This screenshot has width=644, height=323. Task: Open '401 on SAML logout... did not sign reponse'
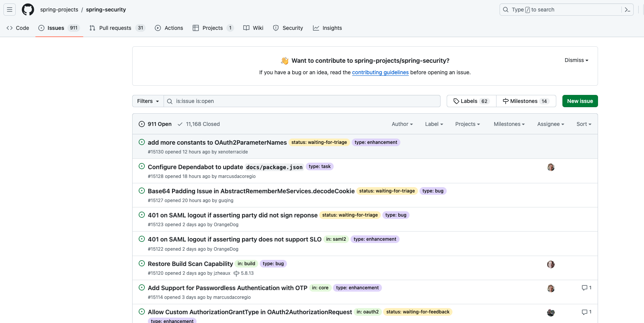pos(233,215)
